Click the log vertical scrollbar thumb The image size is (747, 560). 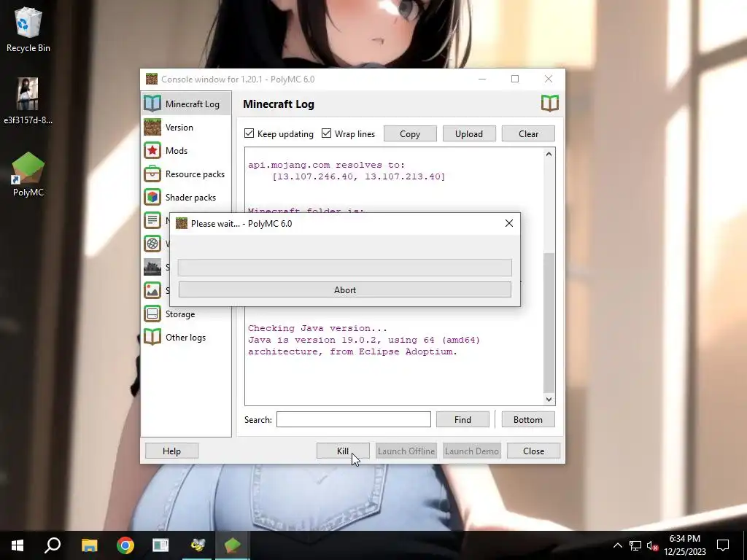[x=549, y=323]
